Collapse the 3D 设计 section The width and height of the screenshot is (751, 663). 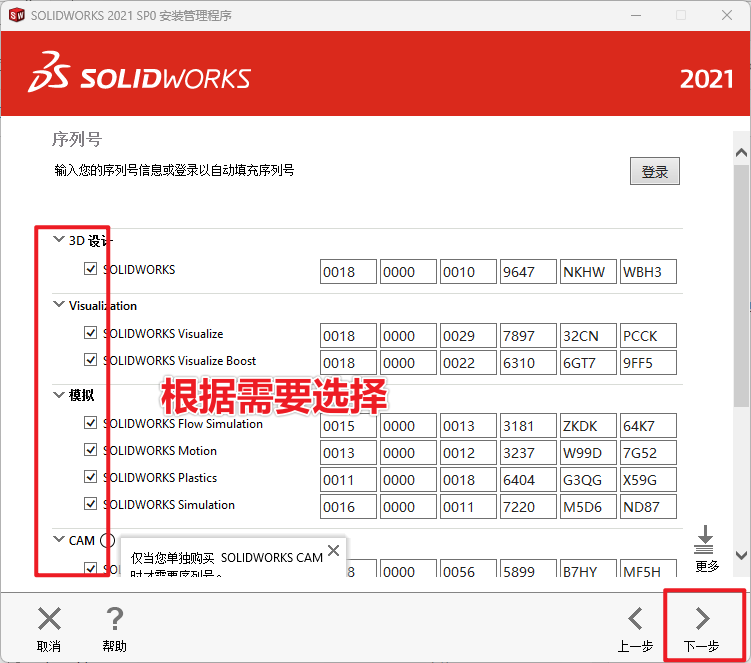(x=58, y=239)
